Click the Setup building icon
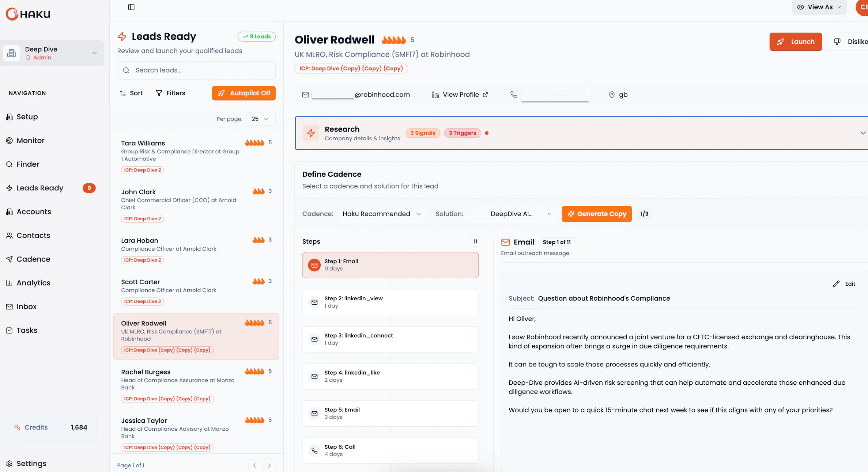The height and width of the screenshot is (472, 868). click(x=10, y=117)
